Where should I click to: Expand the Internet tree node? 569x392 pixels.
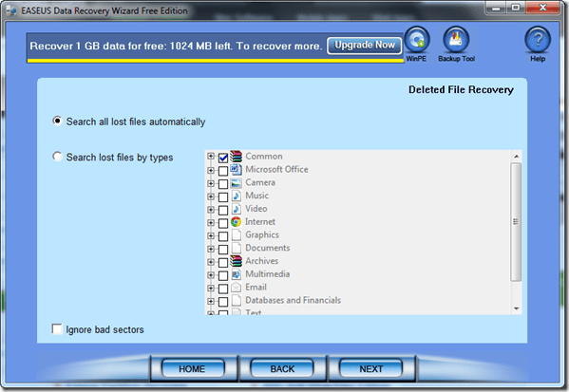[211, 222]
